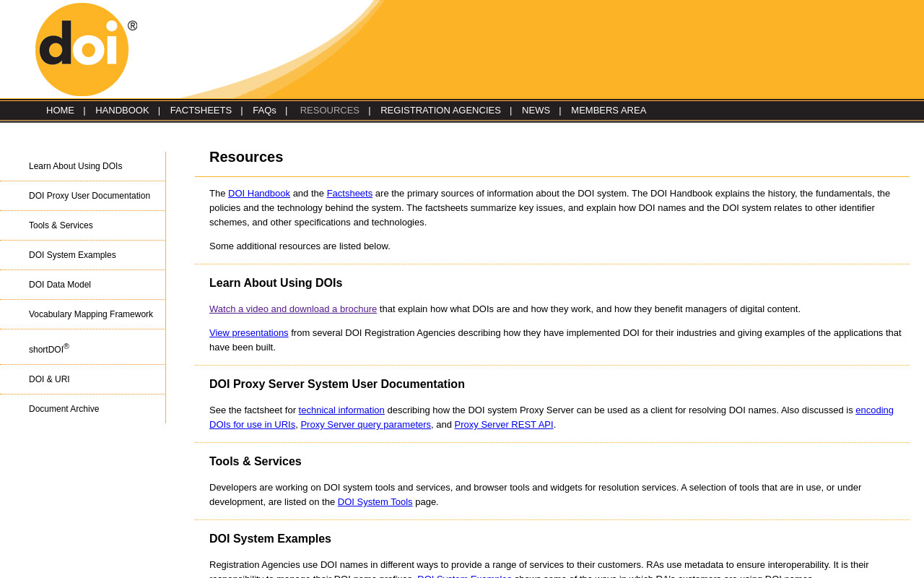The height and width of the screenshot is (578, 924).
Task: Select shortDOI in the sidebar
Action: click(49, 348)
